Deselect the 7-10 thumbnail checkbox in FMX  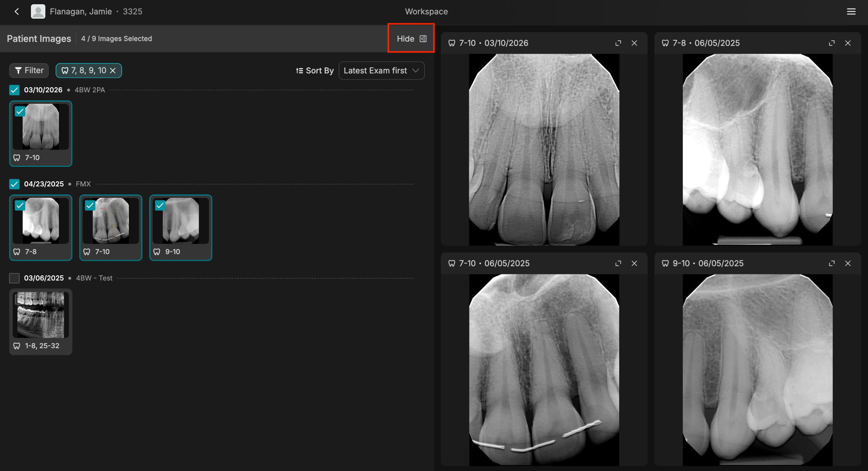[90, 205]
